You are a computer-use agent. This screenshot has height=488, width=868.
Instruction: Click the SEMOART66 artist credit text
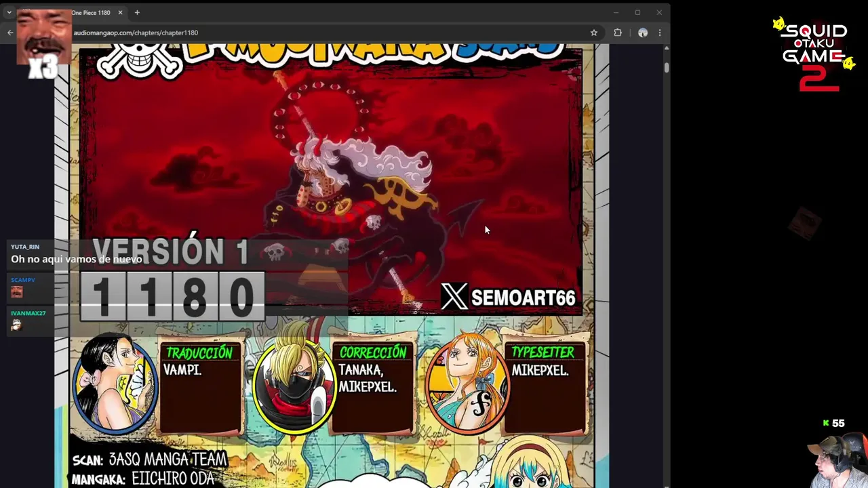click(x=523, y=298)
